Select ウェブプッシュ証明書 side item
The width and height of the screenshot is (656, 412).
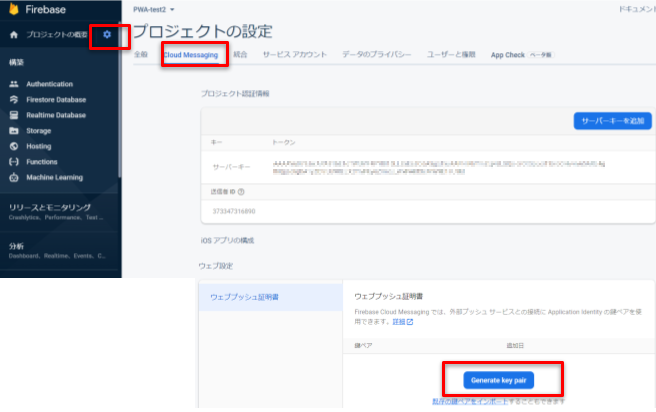point(271,297)
